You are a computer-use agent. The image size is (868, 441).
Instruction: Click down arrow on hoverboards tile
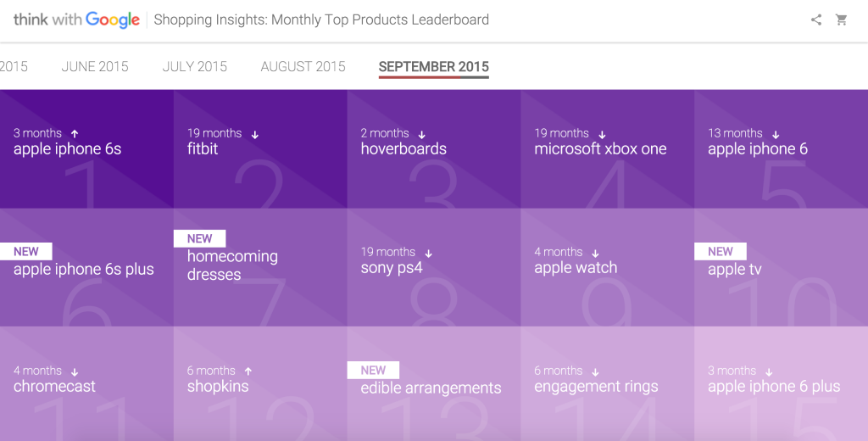[x=422, y=134]
